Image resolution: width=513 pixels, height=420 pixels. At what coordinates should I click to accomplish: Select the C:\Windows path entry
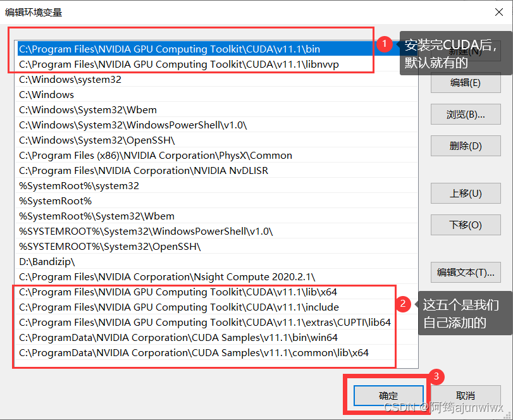click(x=216, y=94)
